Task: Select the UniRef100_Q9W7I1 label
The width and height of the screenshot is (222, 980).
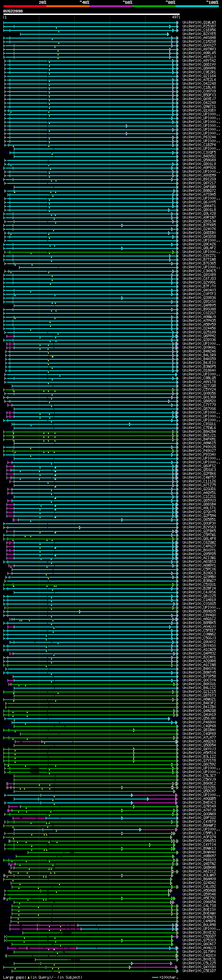Action: tap(199, 106)
